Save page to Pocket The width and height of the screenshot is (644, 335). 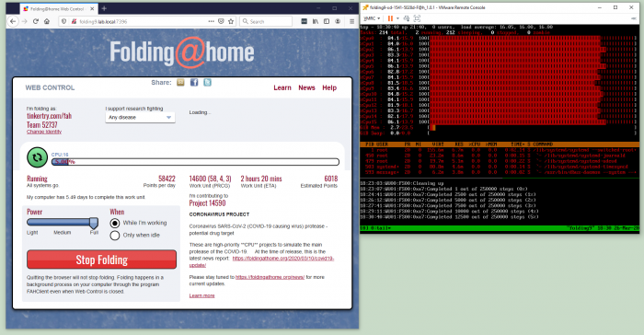(x=221, y=21)
